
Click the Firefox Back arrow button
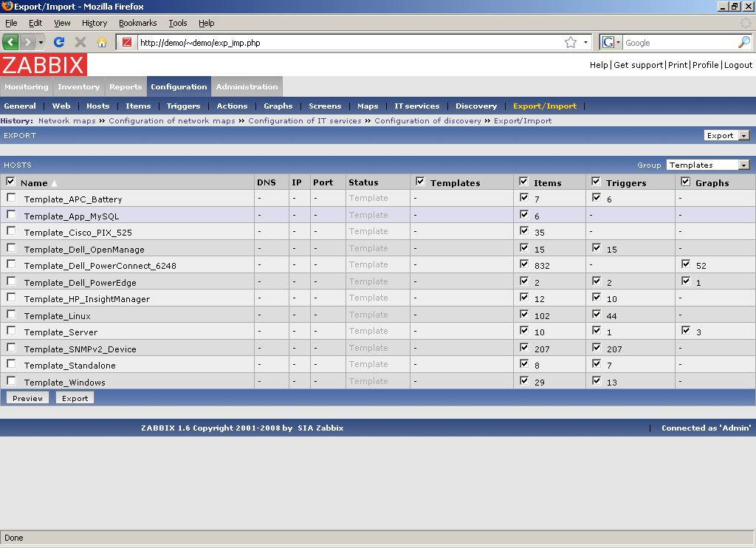tap(10, 42)
